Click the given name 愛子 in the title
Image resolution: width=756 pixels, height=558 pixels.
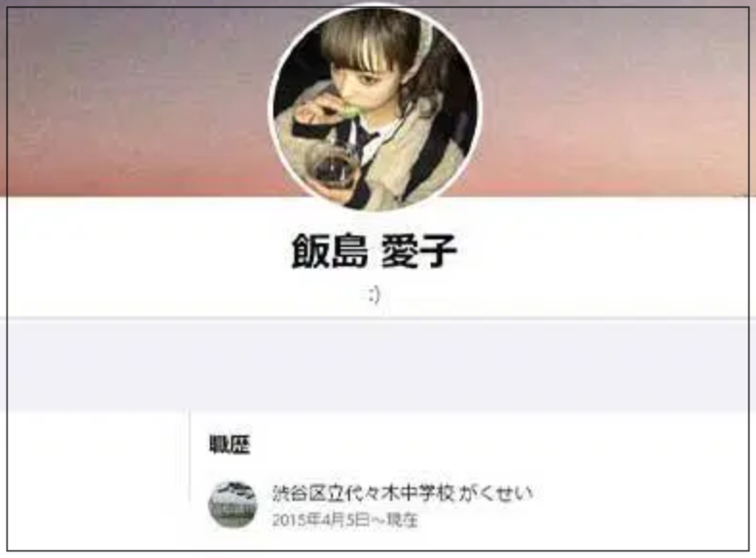point(419,250)
